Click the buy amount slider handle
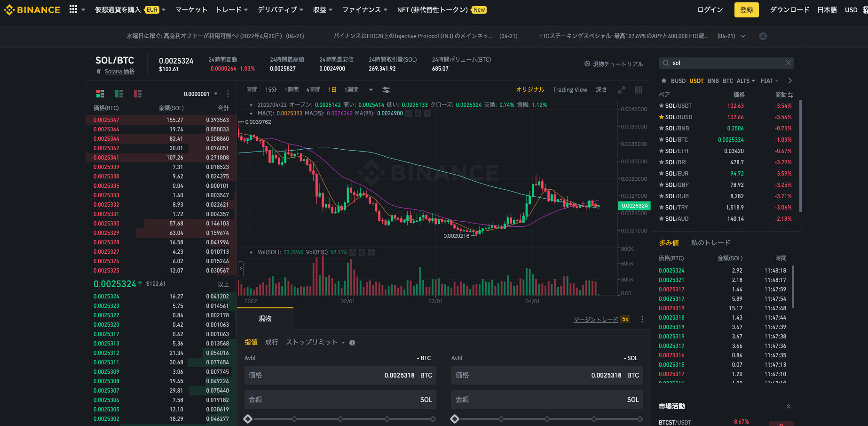Viewport: 868px width, 426px height. pos(248,419)
